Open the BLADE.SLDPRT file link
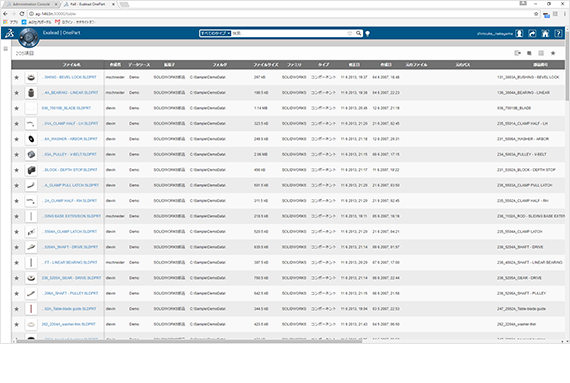 [x=66, y=108]
